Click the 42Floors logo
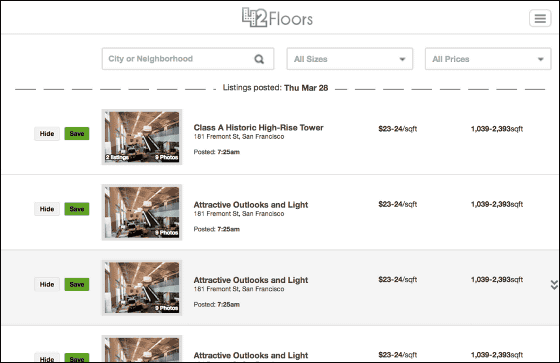560x363 pixels. pos(277,18)
